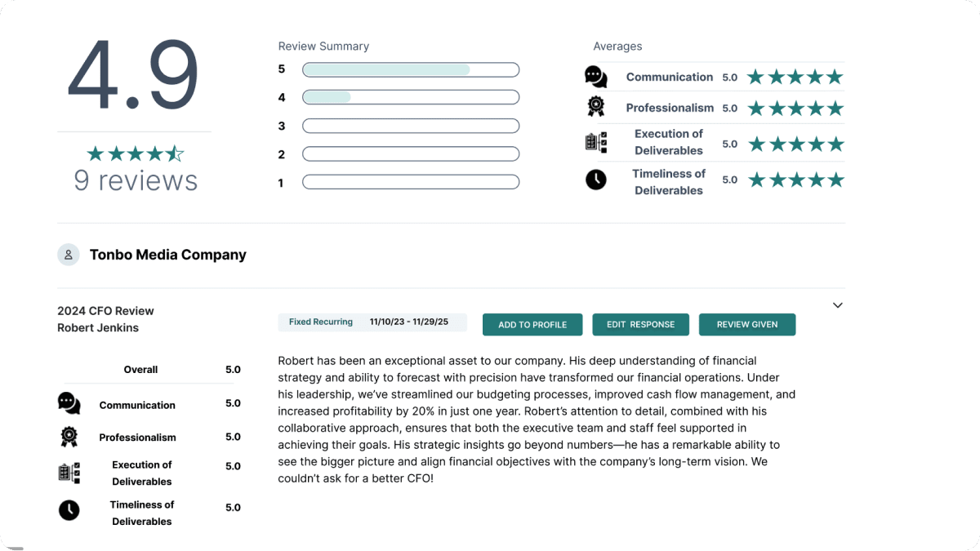
Task: Open the 9 reviews link
Action: click(x=136, y=180)
